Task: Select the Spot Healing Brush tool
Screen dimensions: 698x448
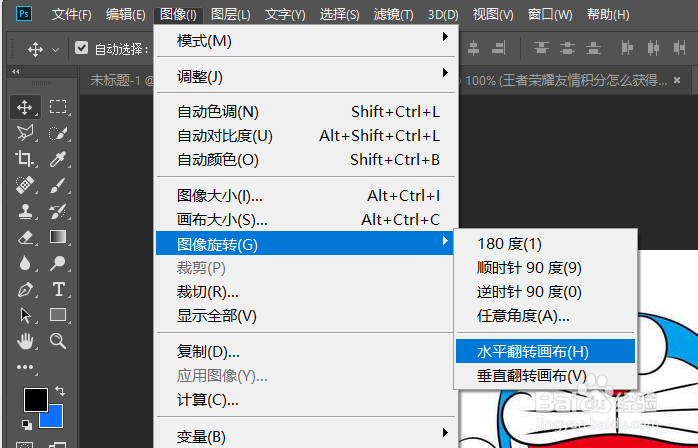Action: pyautogui.click(x=25, y=185)
